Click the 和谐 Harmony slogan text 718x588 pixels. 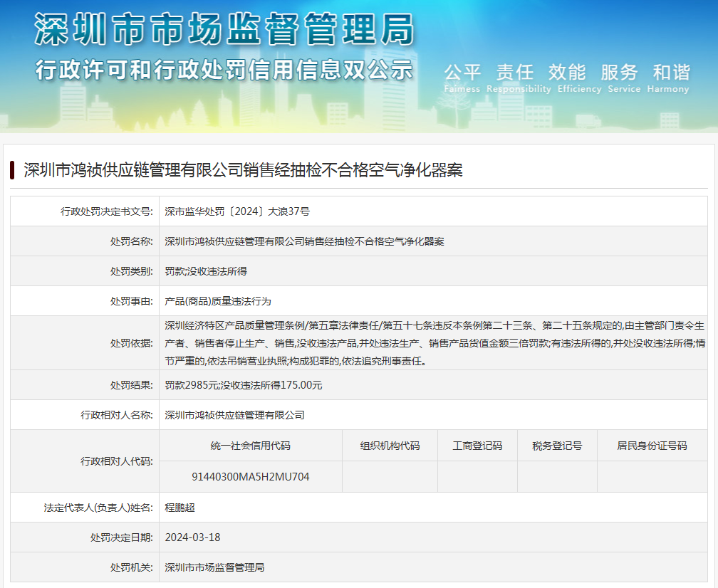click(668, 78)
